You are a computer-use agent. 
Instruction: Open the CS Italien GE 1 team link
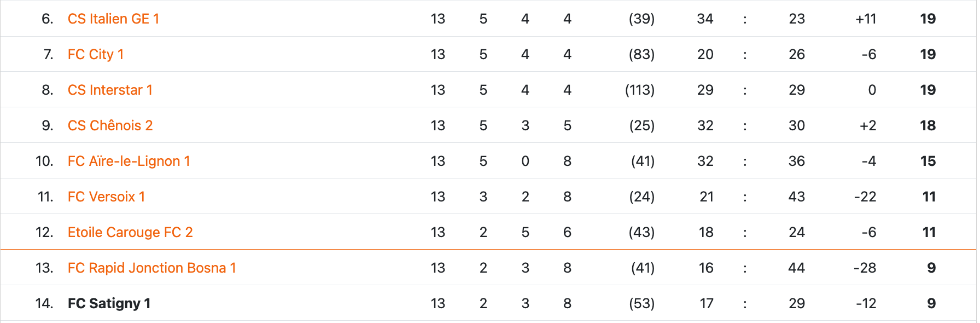[x=113, y=19]
